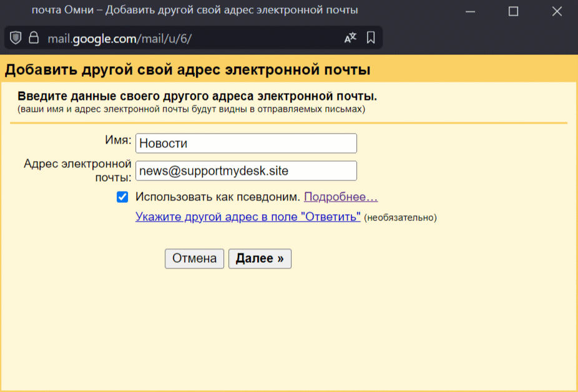Toggle the "Использовать как псевдоним" checkbox

(x=122, y=197)
